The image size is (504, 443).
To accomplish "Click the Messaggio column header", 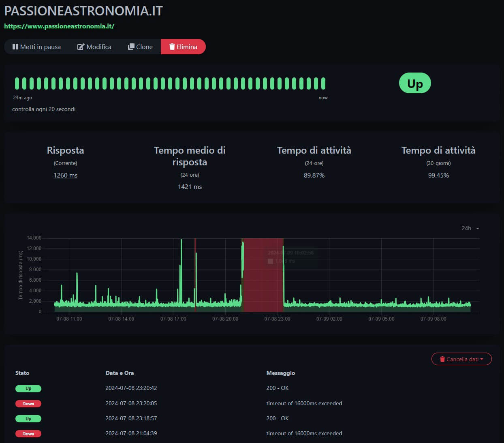I will [x=281, y=373].
